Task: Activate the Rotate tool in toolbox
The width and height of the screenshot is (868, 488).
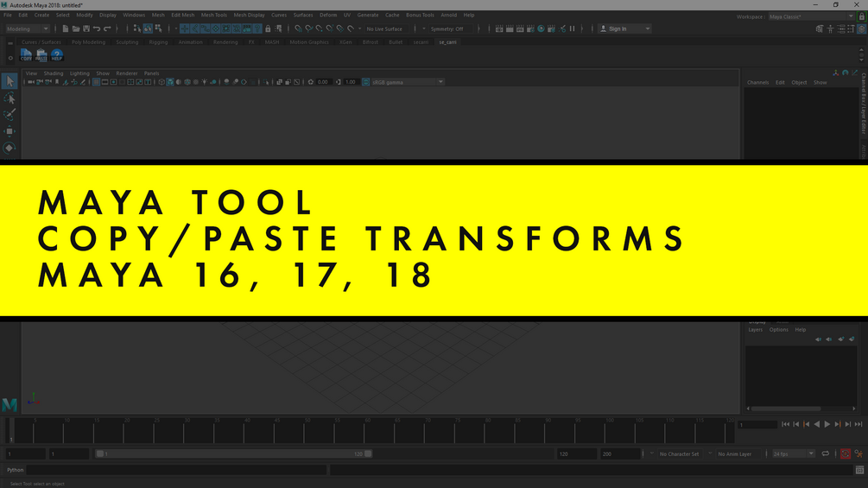Action: pyautogui.click(x=10, y=148)
